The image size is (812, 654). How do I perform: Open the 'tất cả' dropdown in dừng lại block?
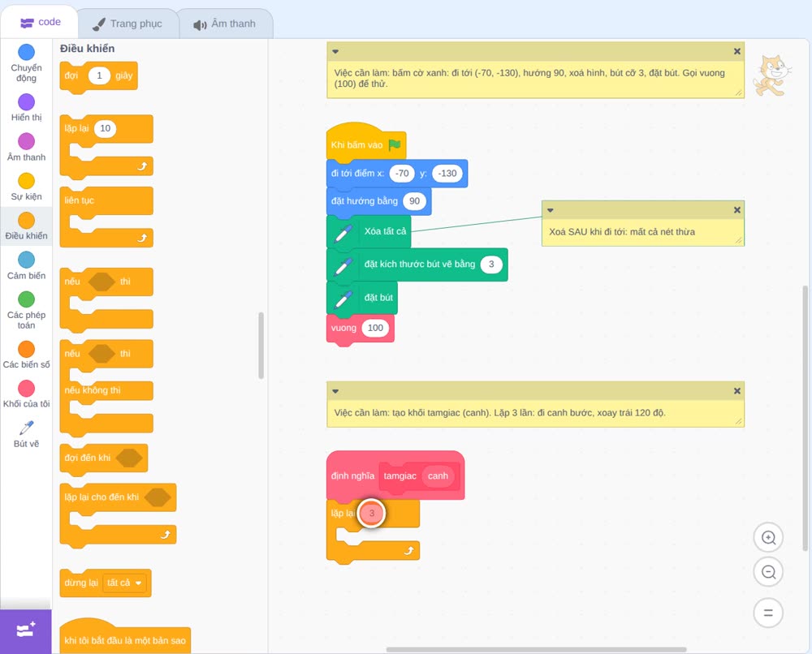(124, 583)
